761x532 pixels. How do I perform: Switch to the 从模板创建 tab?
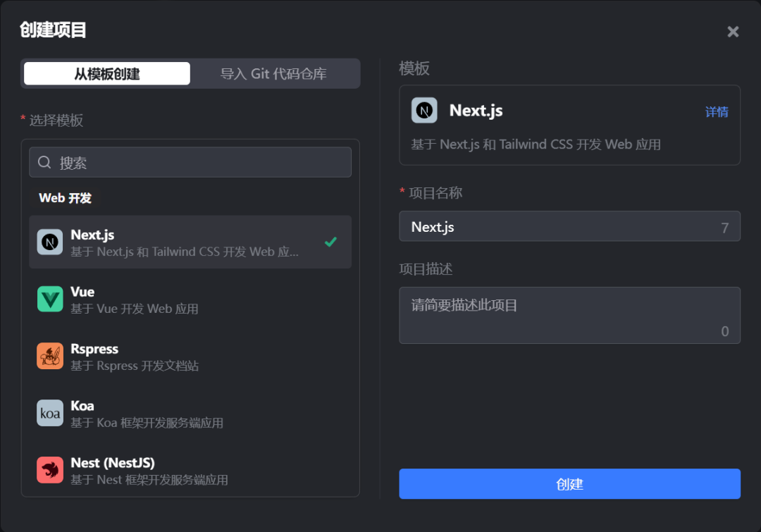point(107,74)
